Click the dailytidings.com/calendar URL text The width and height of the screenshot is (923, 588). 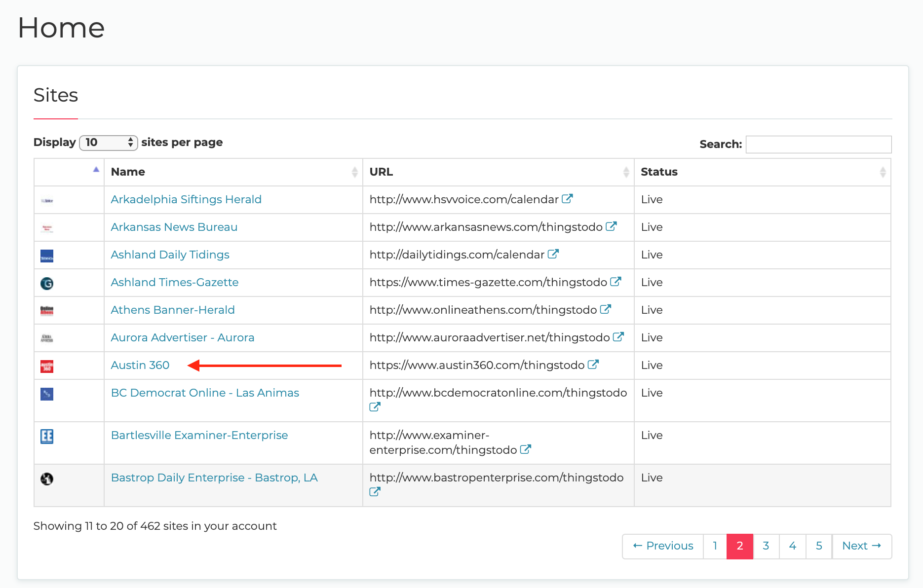click(x=457, y=255)
